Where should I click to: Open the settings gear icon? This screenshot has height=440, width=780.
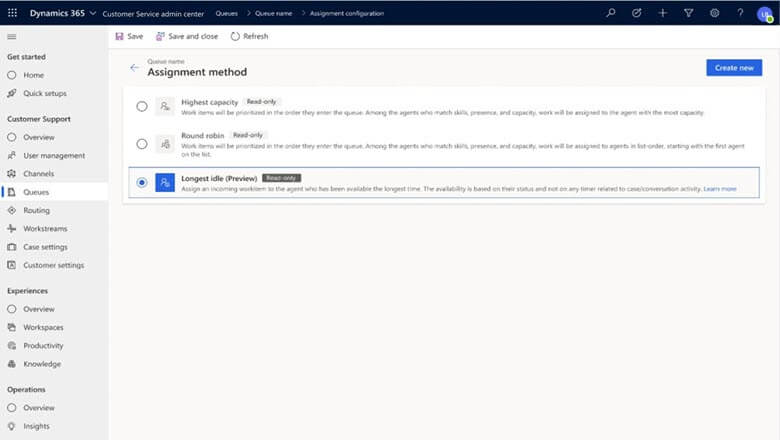pyautogui.click(x=714, y=13)
